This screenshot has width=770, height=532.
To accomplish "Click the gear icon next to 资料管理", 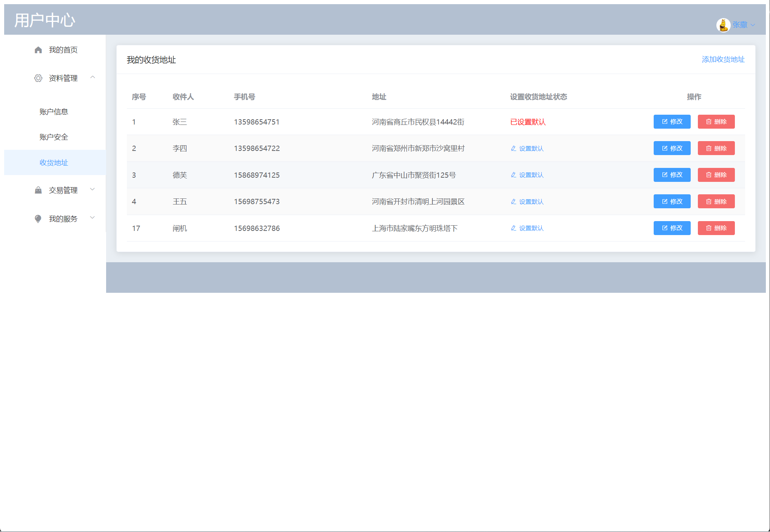I will pyautogui.click(x=38, y=78).
